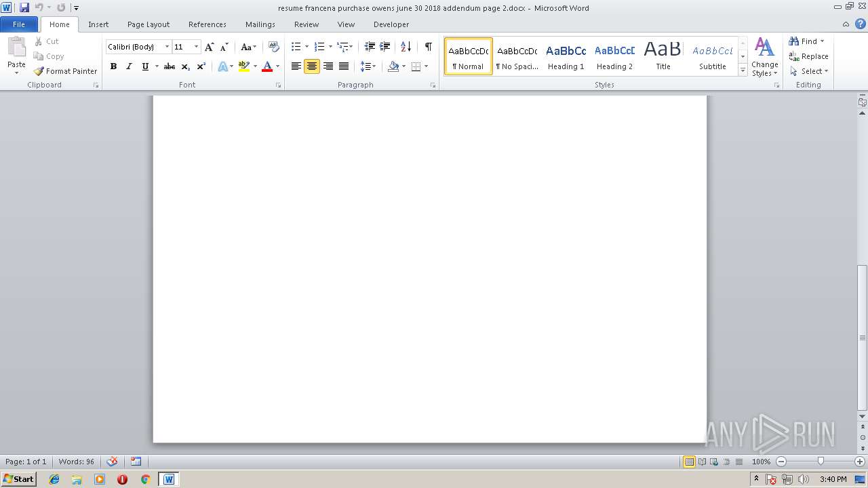Click Words: 96 in status bar
Image resolution: width=868 pixels, height=488 pixels.
(77, 462)
